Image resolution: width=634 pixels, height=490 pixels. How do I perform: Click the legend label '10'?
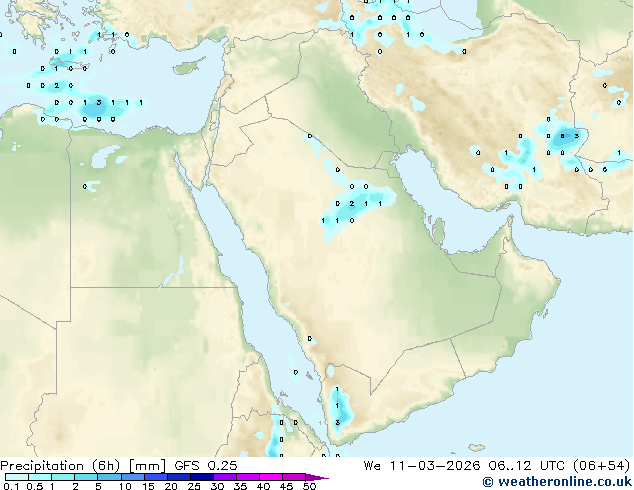click(125, 486)
